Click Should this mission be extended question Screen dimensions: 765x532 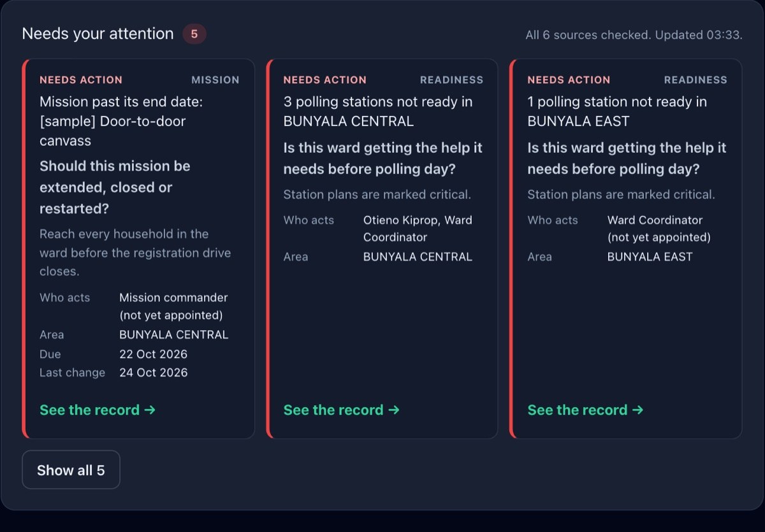[115, 187]
